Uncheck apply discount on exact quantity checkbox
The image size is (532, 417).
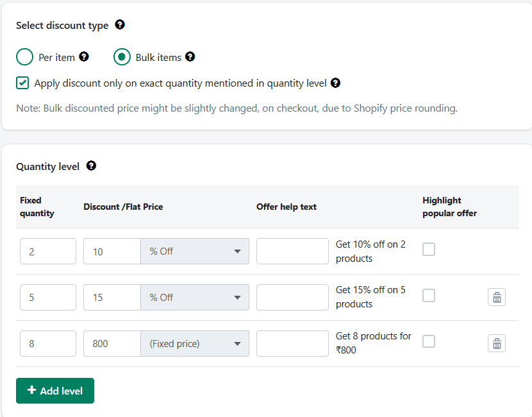tap(22, 83)
